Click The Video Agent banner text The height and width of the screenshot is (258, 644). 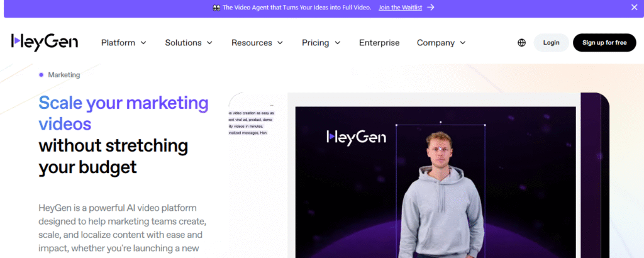tap(297, 8)
